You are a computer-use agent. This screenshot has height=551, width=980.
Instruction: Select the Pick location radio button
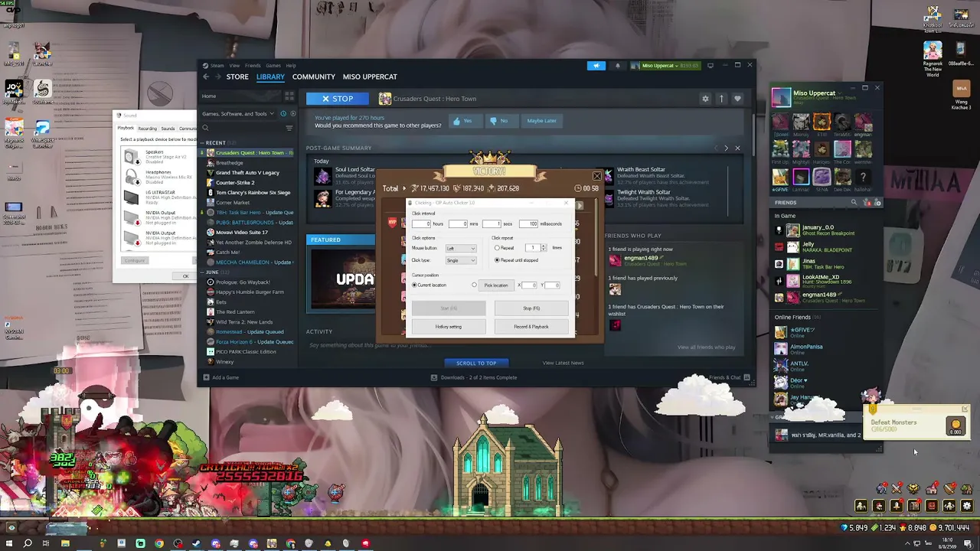click(474, 285)
